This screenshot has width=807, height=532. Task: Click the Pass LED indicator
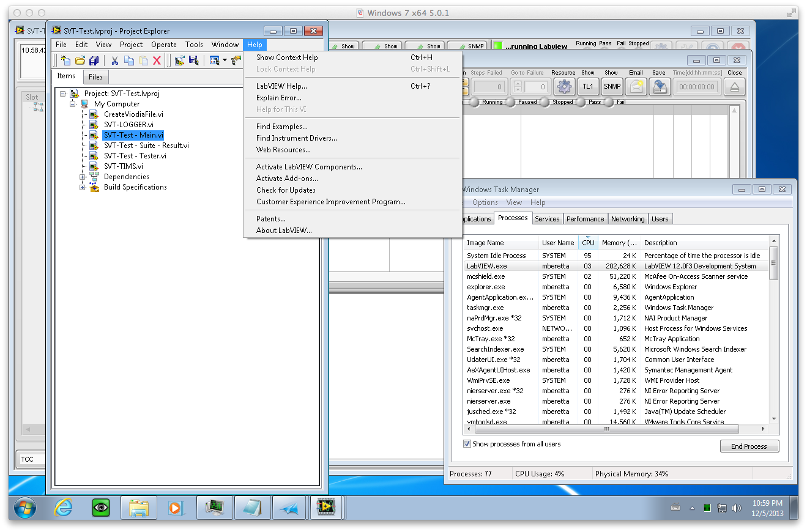pos(579,102)
